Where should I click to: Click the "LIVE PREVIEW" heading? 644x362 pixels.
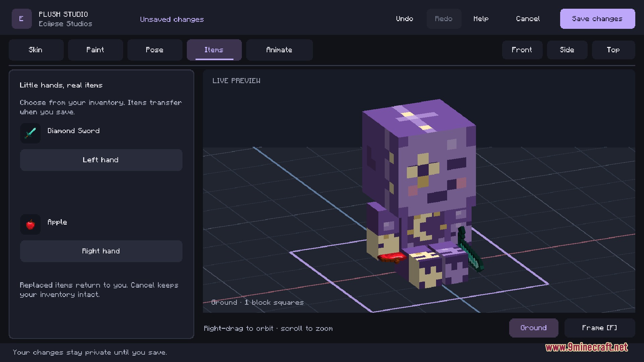tap(236, 81)
